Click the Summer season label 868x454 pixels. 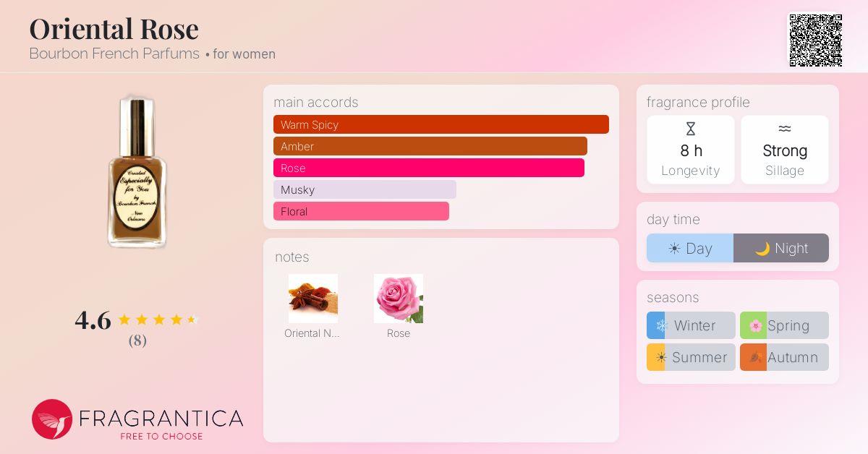(x=699, y=357)
